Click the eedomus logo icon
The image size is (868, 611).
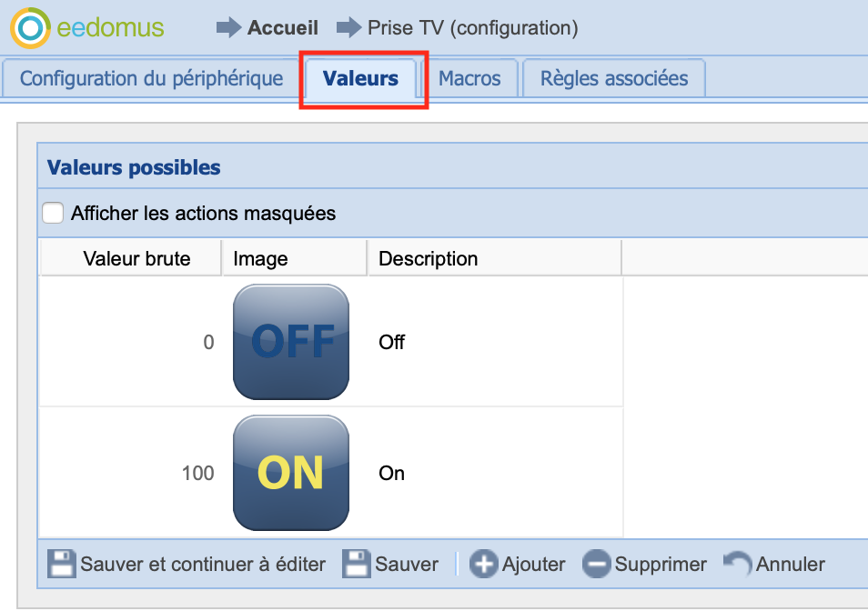point(30,28)
